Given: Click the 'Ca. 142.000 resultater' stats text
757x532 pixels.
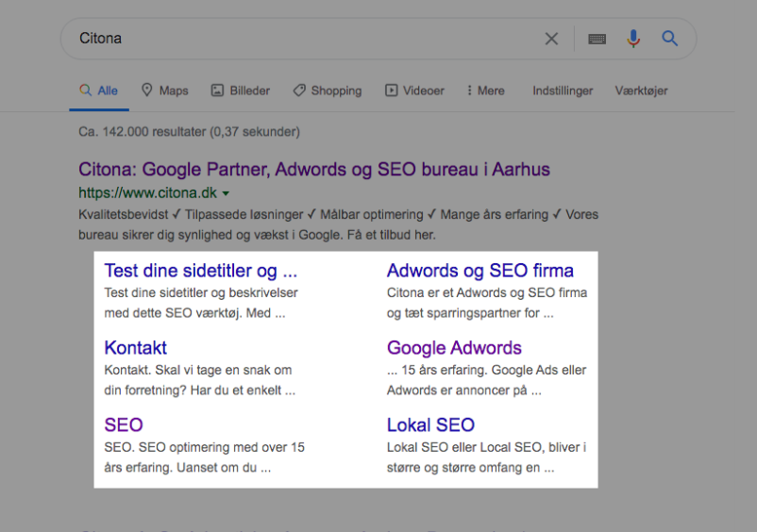Looking at the screenshot, I should (189, 132).
